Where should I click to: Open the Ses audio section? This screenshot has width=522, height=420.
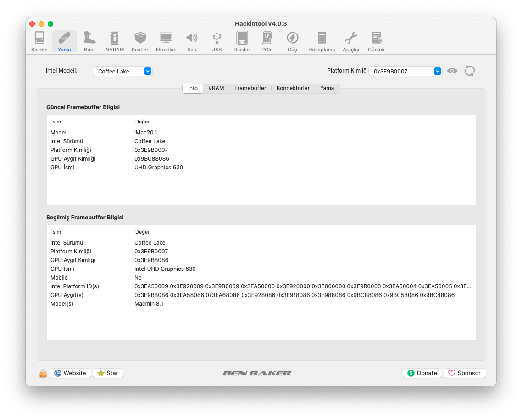point(191,41)
